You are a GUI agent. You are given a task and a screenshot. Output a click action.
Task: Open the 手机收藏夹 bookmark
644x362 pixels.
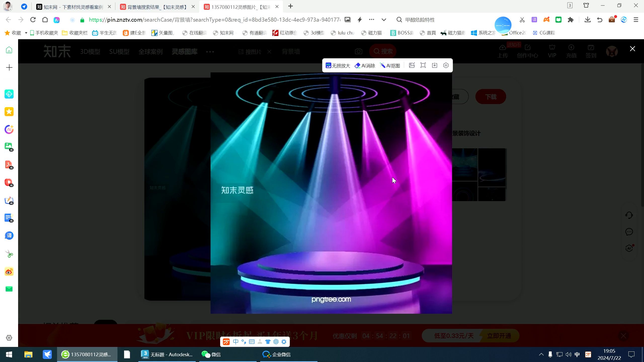click(x=44, y=33)
